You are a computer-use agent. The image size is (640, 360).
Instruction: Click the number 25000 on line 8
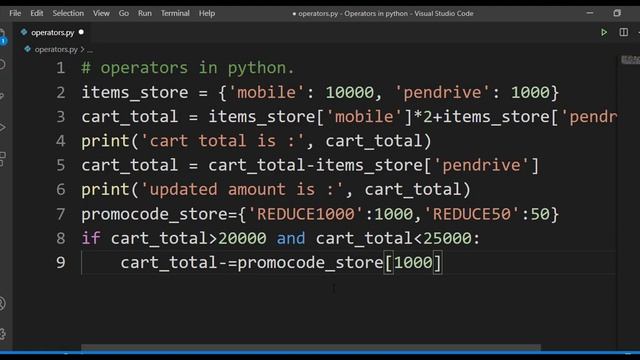point(447,238)
